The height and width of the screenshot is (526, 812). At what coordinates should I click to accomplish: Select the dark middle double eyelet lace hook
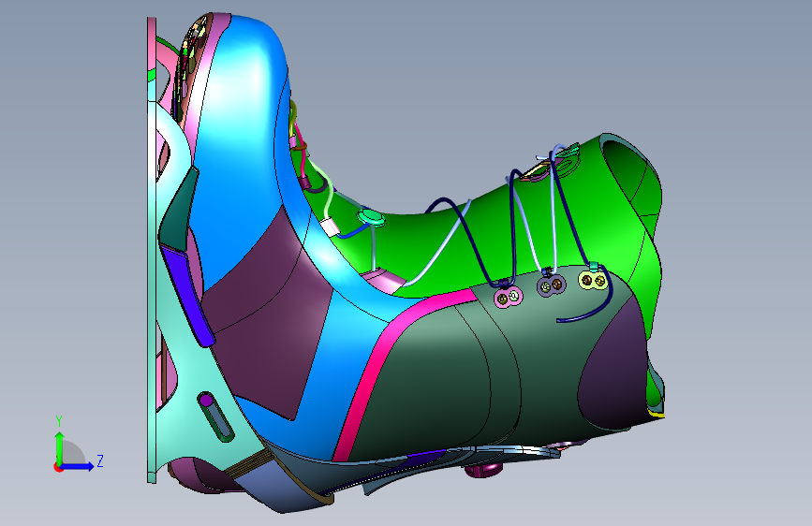pyautogui.click(x=551, y=285)
